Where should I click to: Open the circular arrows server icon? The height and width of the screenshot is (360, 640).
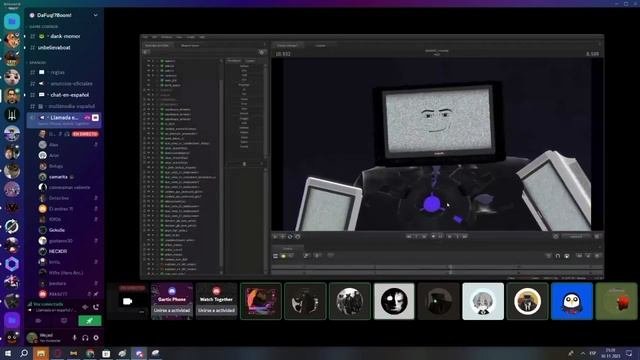[x=12, y=226]
